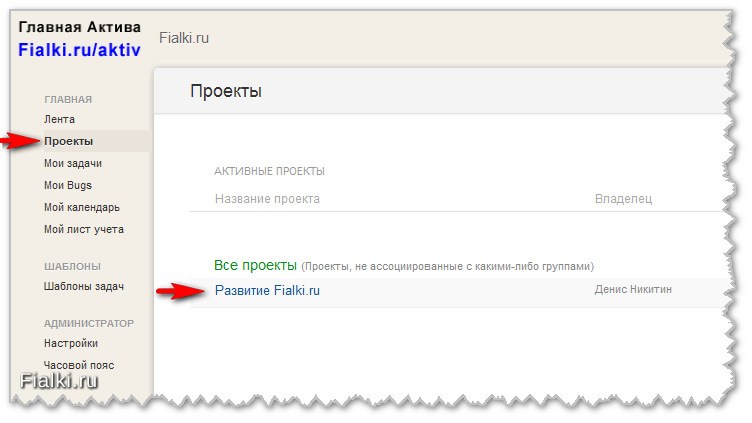Open Мои Bugs section

(68, 185)
